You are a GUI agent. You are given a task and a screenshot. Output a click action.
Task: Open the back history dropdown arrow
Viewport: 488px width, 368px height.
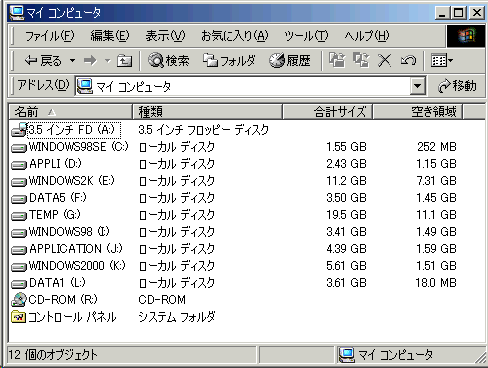[72, 61]
